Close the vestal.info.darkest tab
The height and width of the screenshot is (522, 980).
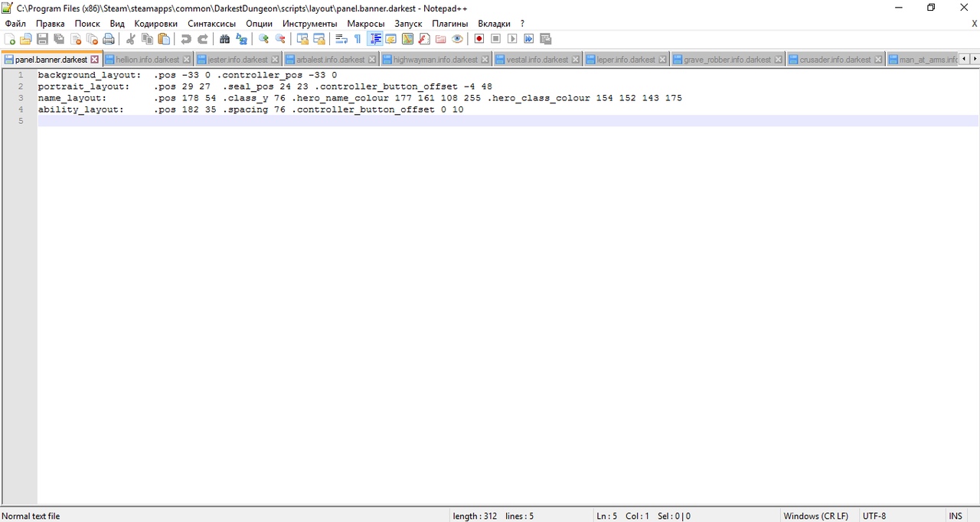tap(577, 60)
